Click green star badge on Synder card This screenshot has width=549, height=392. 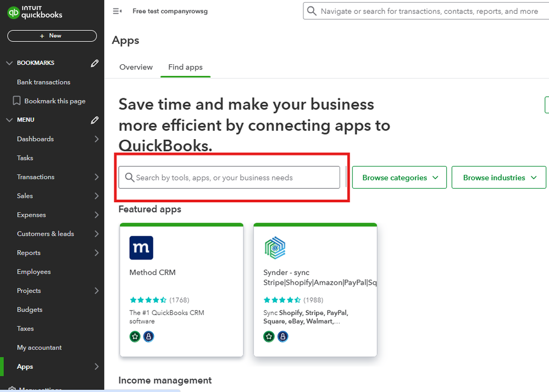[x=269, y=336]
